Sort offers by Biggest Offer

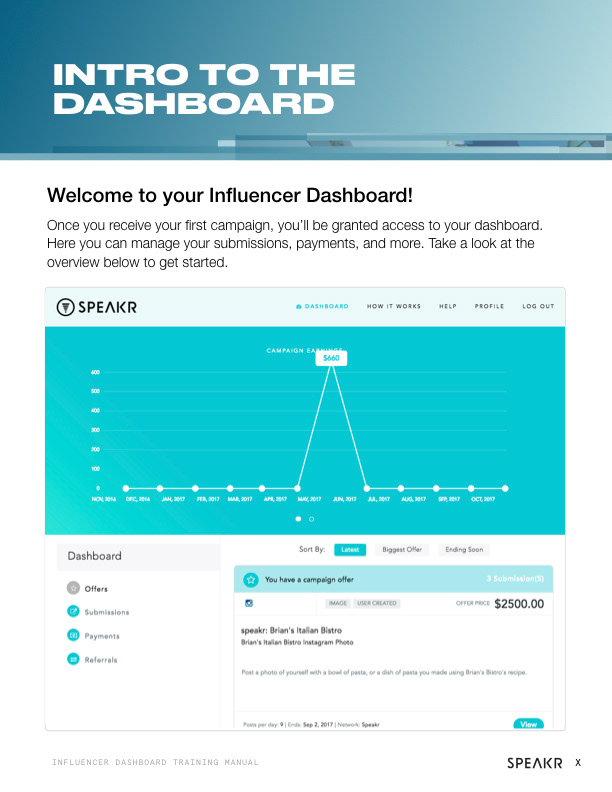(x=402, y=550)
